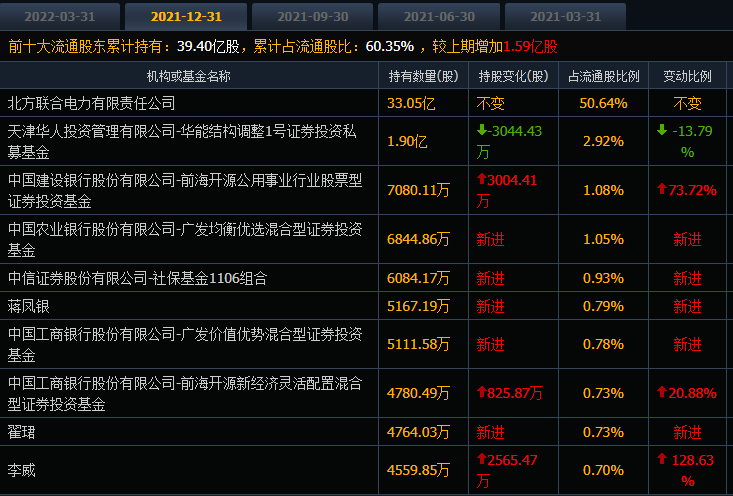The height and width of the screenshot is (496, 733).
Task: Click the 占流通股比例 column header
Action: click(x=604, y=76)
